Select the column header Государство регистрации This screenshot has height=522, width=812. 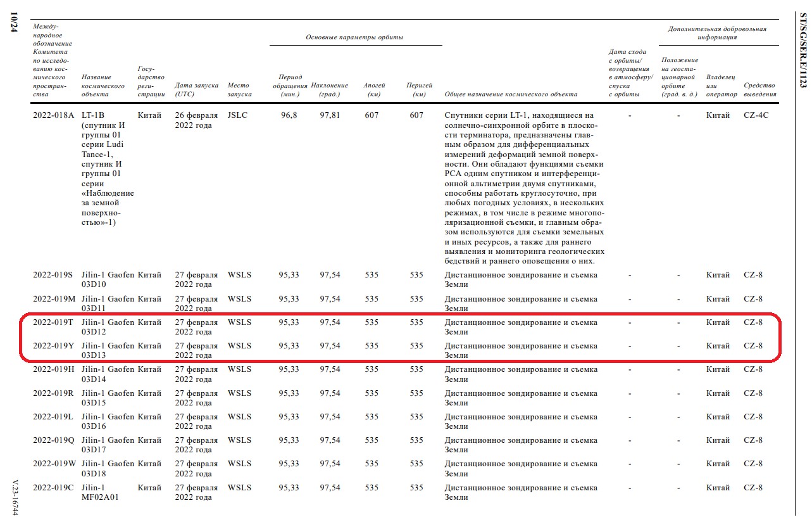[x=151, y=81]
